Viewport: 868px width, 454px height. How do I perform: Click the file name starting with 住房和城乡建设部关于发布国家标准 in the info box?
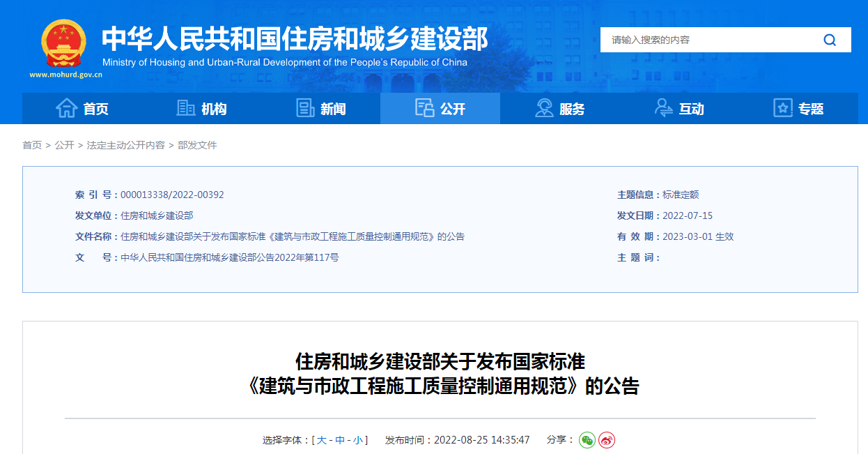tap(293, 237)
